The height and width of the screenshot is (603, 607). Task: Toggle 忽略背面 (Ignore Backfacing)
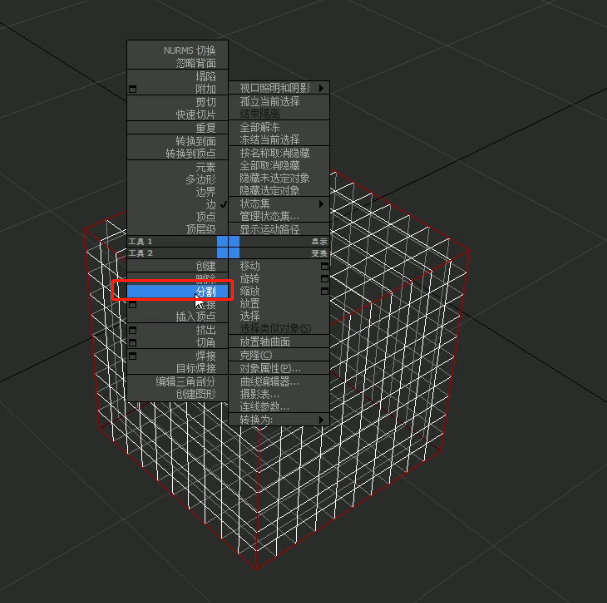point(196,63)
